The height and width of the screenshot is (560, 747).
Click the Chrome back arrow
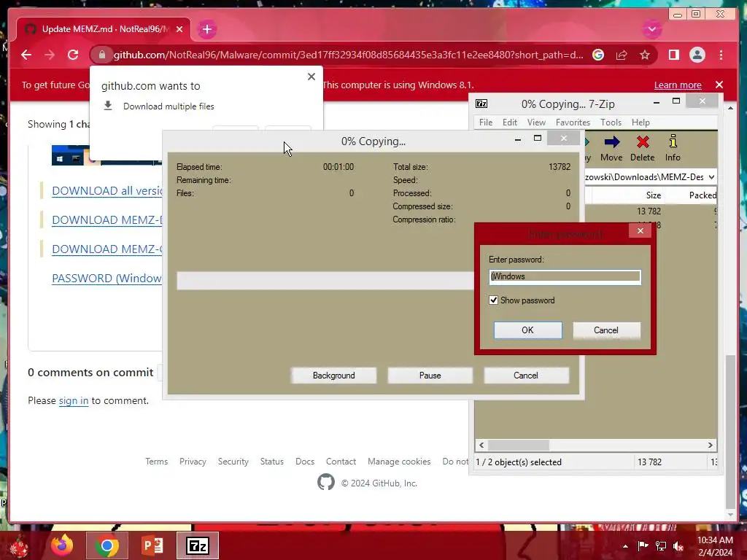click(26, 55)
